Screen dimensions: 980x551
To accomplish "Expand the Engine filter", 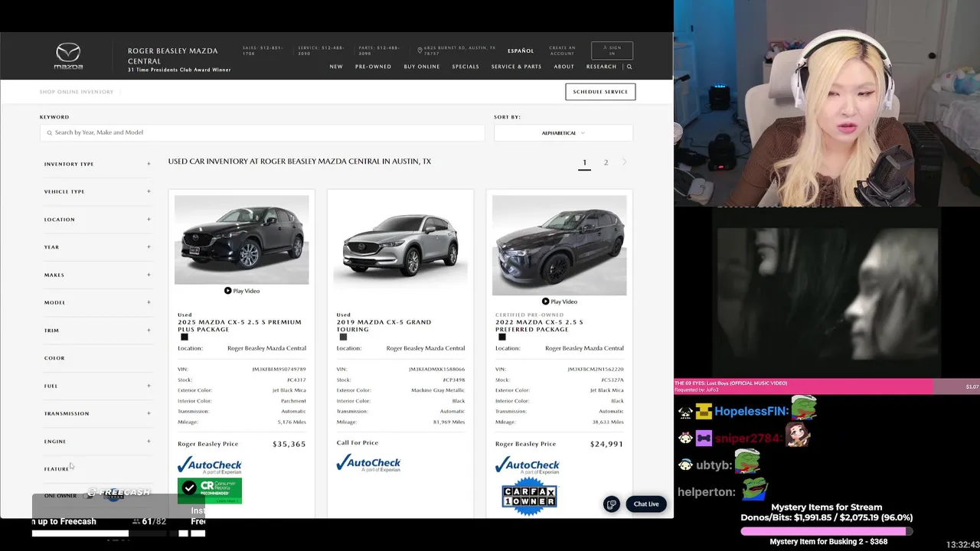I will [149, 442].
